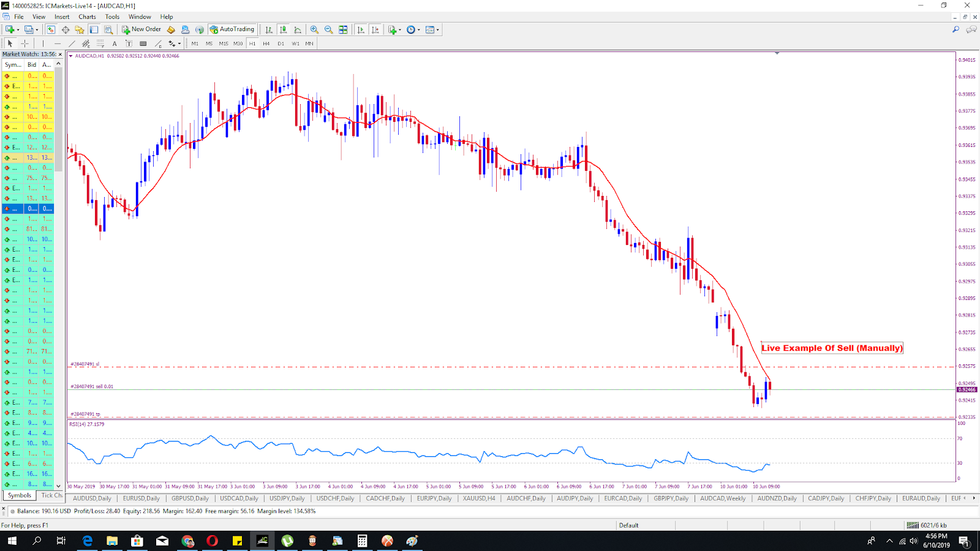Switch timeframe to M30
The width and height of the screenshot is (980, 551).
[238, 43]
